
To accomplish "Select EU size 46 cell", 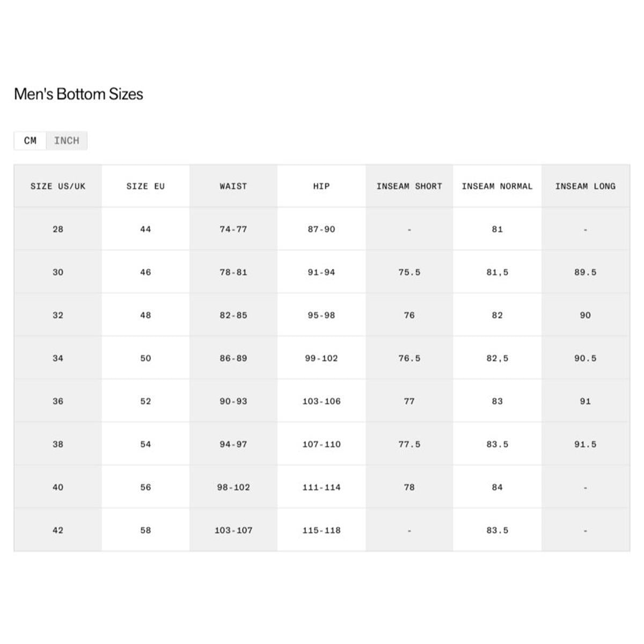I will coord(145,272).
